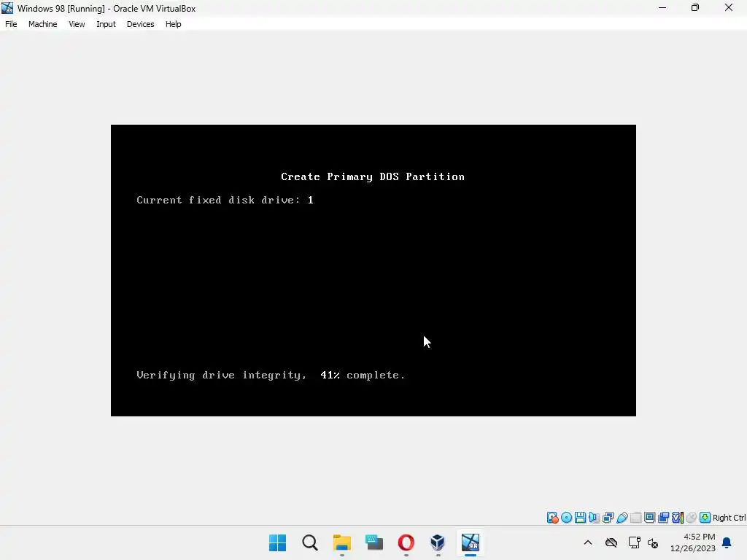Open Opera browser from the taskbar
747x560 pixels.
(406, 542)
